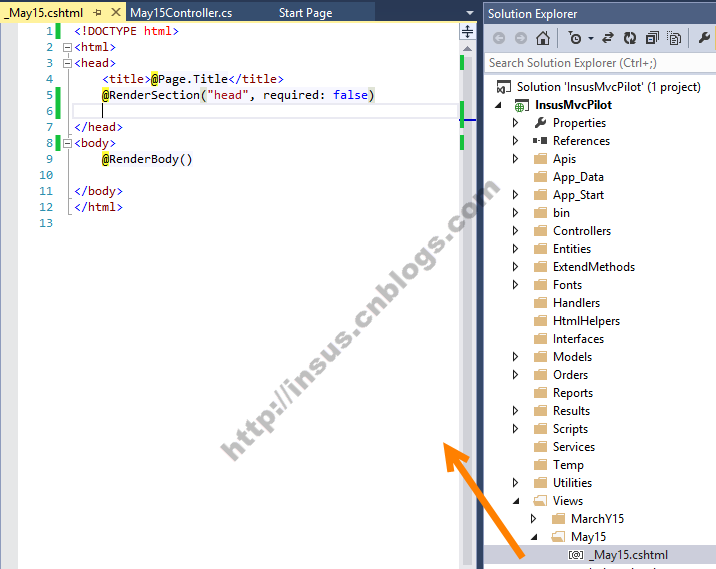Click the HtmlHelpers folder icon

540,321
